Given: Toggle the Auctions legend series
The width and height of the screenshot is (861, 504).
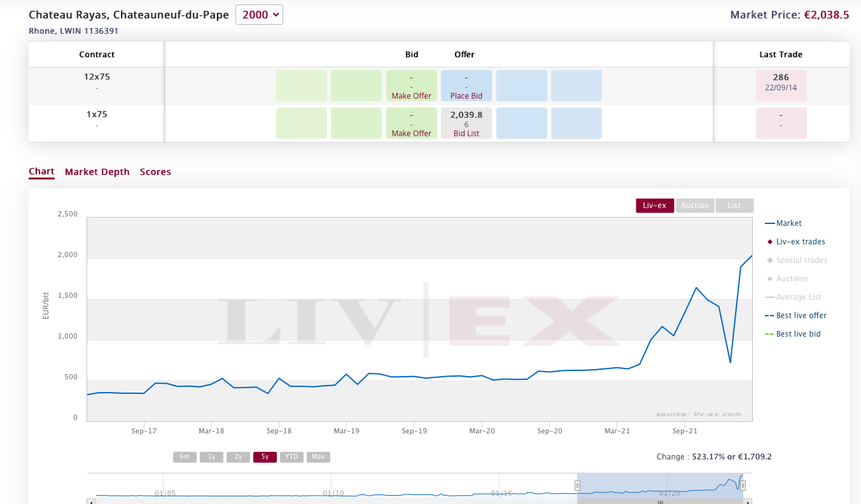Looking at the screenshot, I should tap(787, 279).
